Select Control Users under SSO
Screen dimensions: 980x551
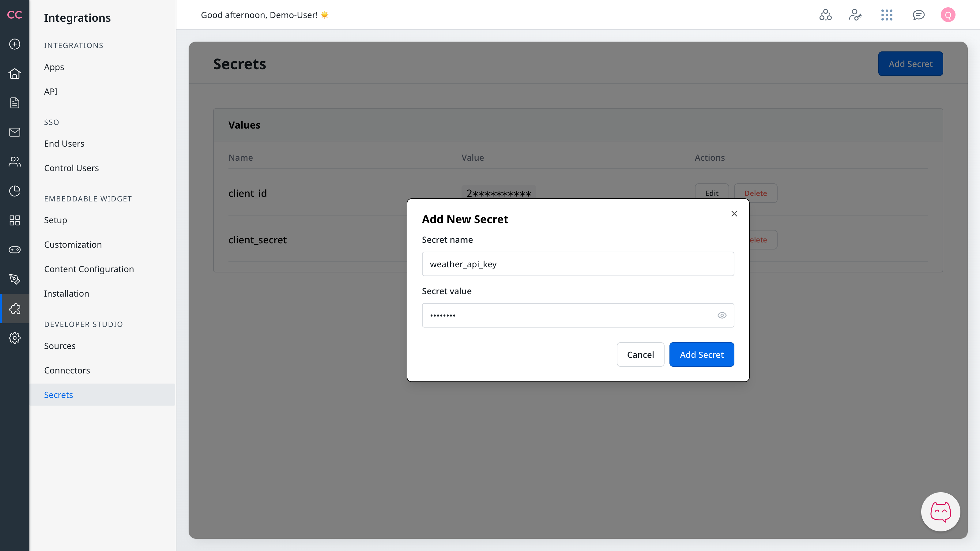(71, 168)
